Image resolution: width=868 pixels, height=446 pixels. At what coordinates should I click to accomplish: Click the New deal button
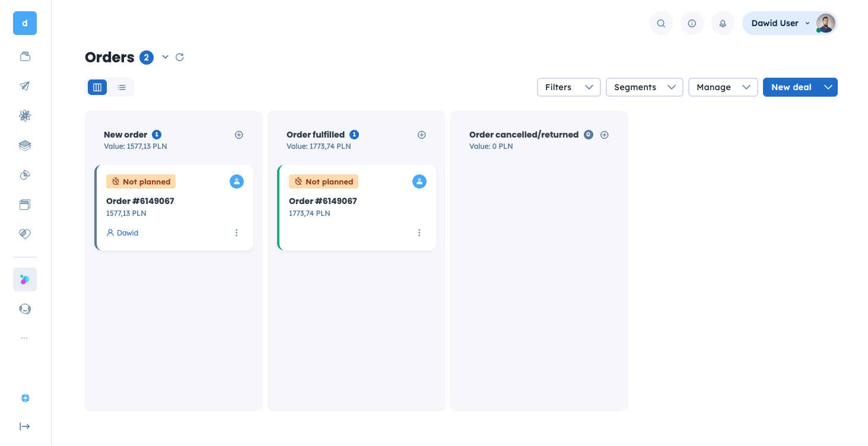click(x=791, y=87)
